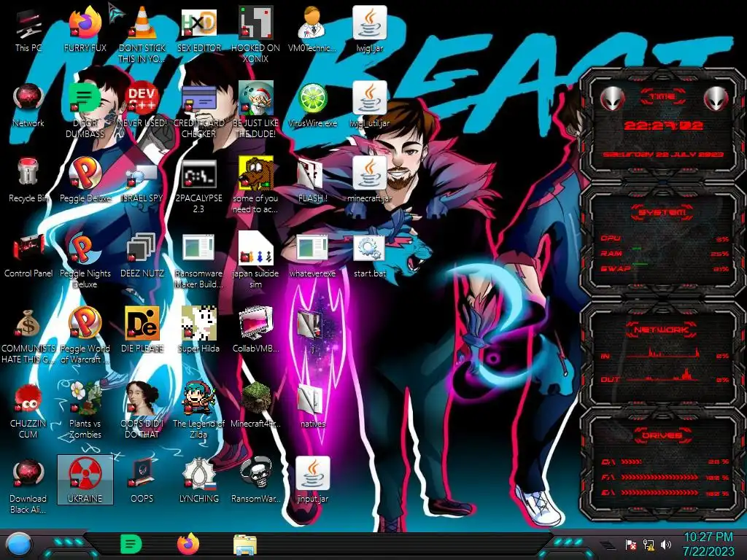Click the taskbar clock showing 10:27 PM

[708, 544]
